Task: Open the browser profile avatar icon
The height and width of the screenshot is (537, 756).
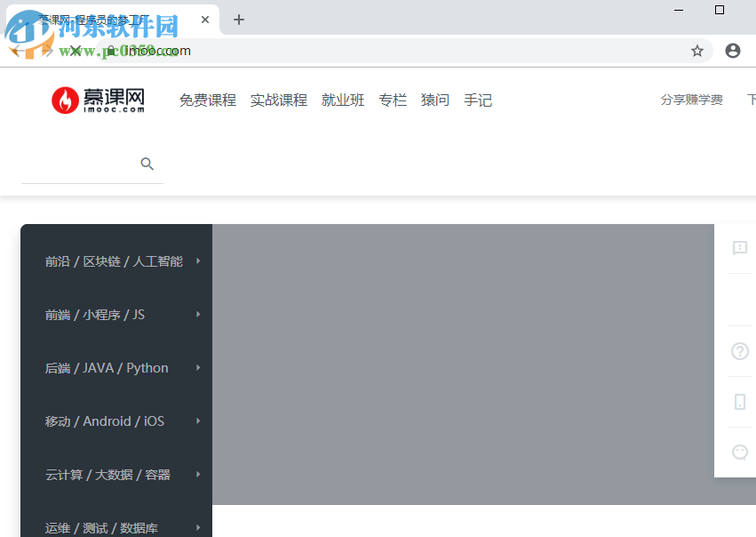Action: pos(733,51)
